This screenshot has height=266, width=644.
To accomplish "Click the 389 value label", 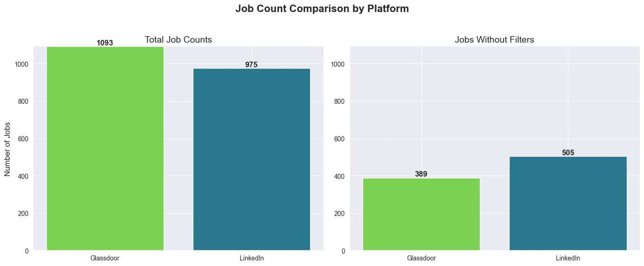I will [x=421, y=174].
